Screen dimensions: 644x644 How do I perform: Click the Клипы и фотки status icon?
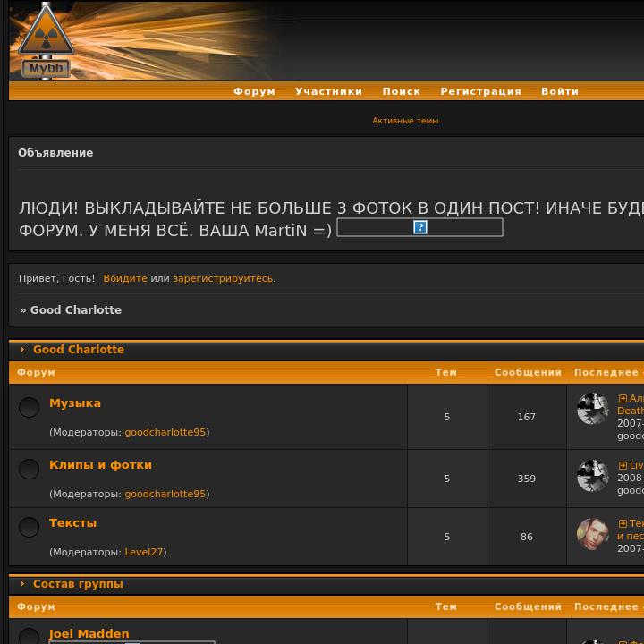pos(29,469)
